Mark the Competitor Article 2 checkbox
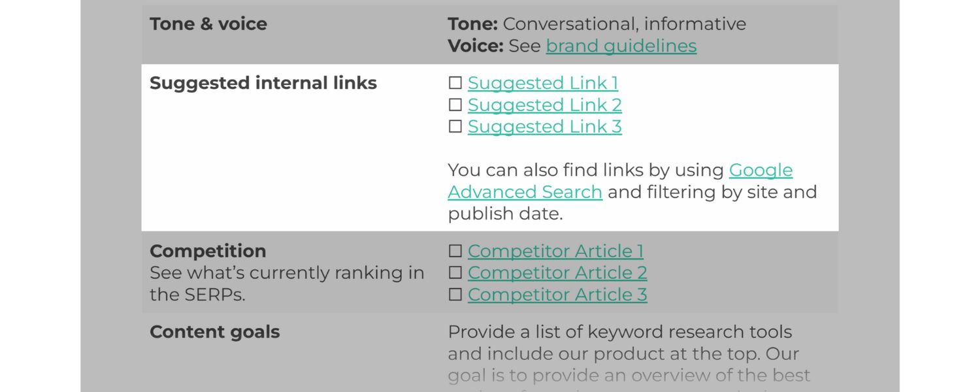 (455, 272)
